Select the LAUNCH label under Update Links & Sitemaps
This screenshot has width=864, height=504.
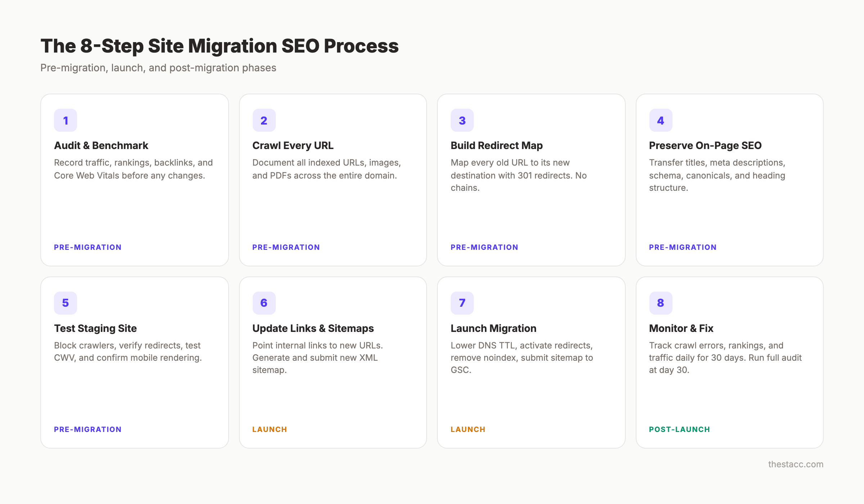[269, 429]
